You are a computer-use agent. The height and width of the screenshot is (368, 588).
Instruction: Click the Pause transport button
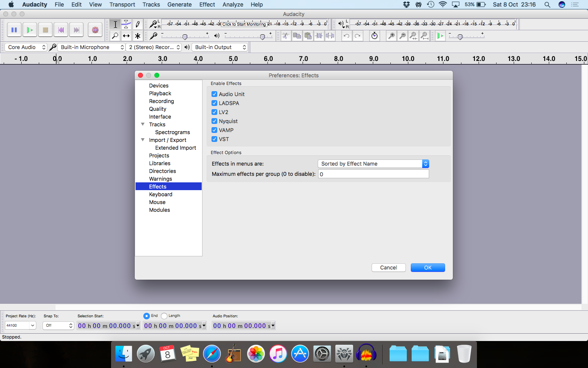click(x=14, y=30)
